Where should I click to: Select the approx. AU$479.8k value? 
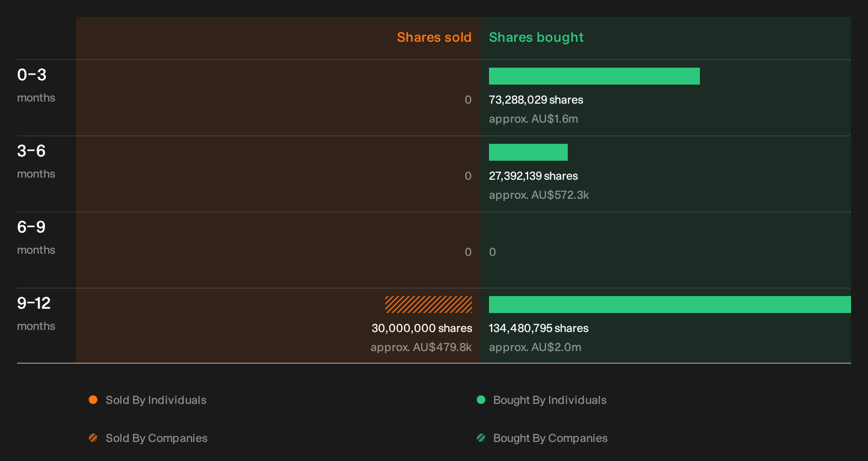click(421, 347)
